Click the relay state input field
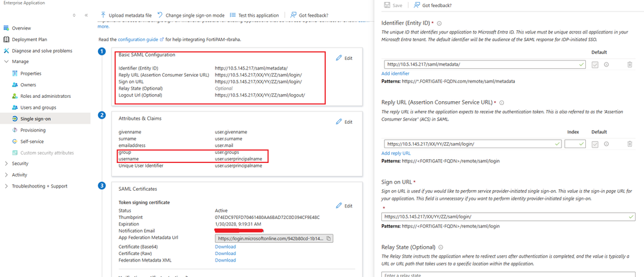This screenshot has height=277, width=644. coord(508,274)
